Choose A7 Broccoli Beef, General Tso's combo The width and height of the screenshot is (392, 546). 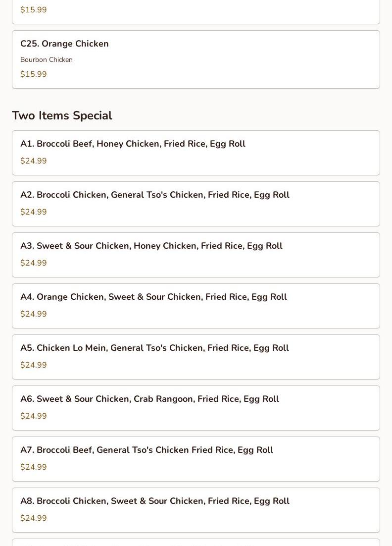point(147,450)
